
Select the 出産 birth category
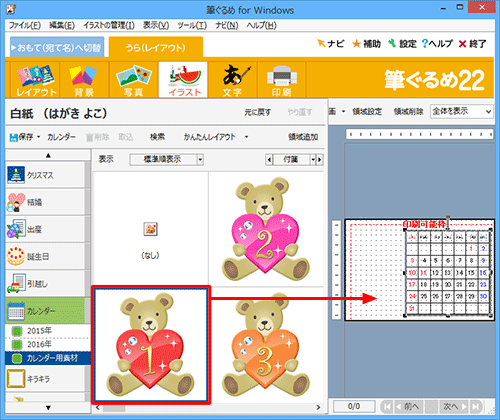[x=45, y=229]
